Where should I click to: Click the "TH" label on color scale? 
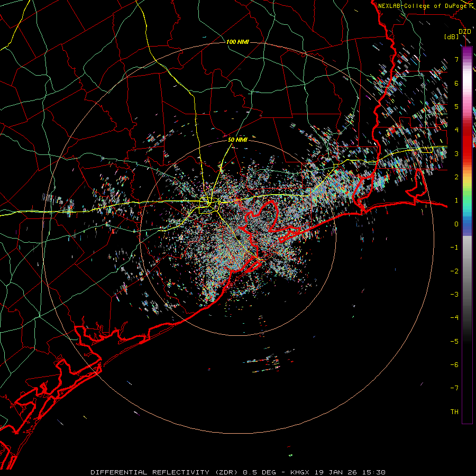pyautogui.click(x=454, y=412)
